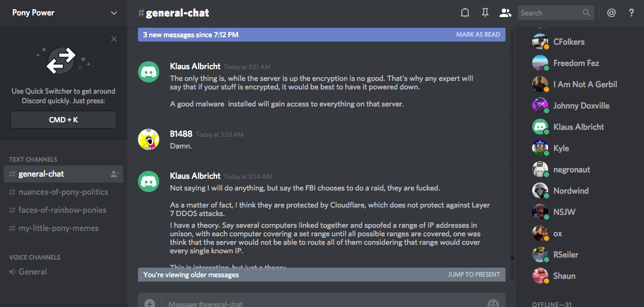Viewport: 644px width, 307px height.
Task: Click the create invite icon on general-chat
Action: click(x=115, y=174)
